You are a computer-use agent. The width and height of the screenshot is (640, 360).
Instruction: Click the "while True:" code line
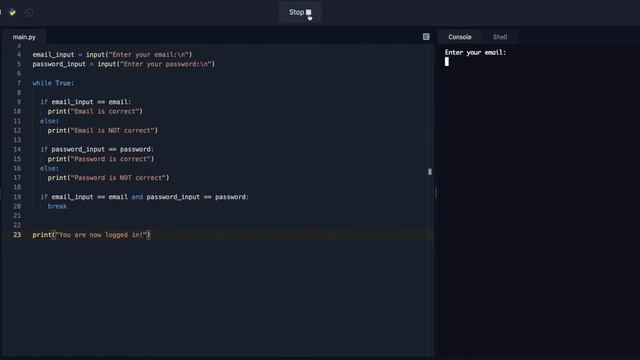point(53,83)
